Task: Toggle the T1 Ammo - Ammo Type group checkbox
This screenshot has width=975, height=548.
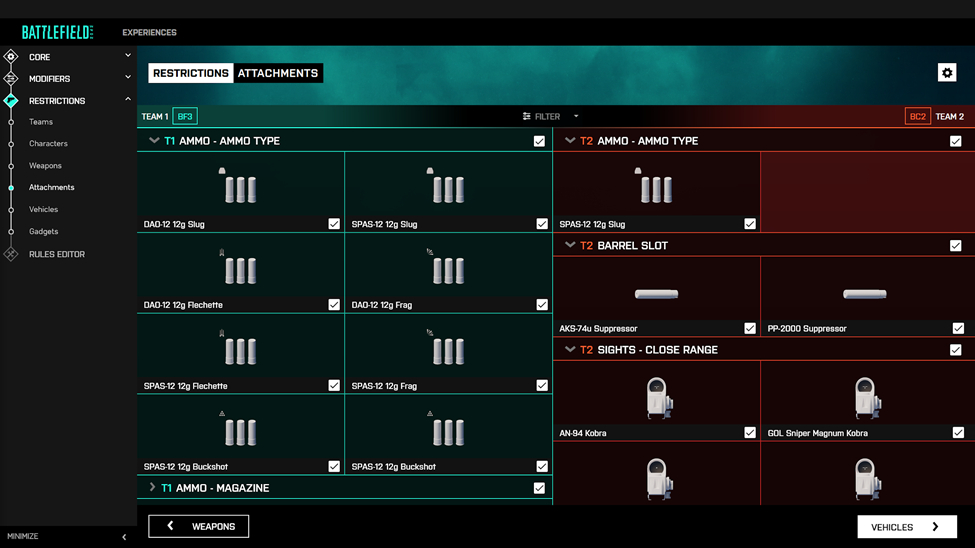Action: point(539,141)
